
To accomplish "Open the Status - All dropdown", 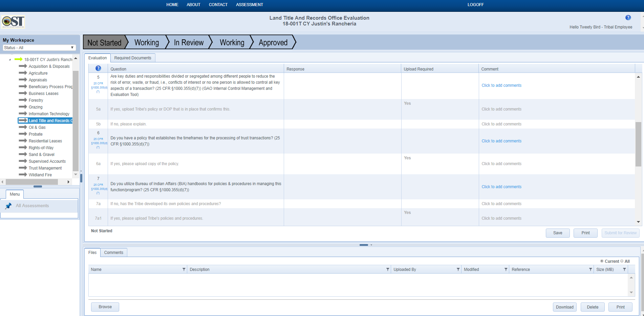I will (39, 48).
